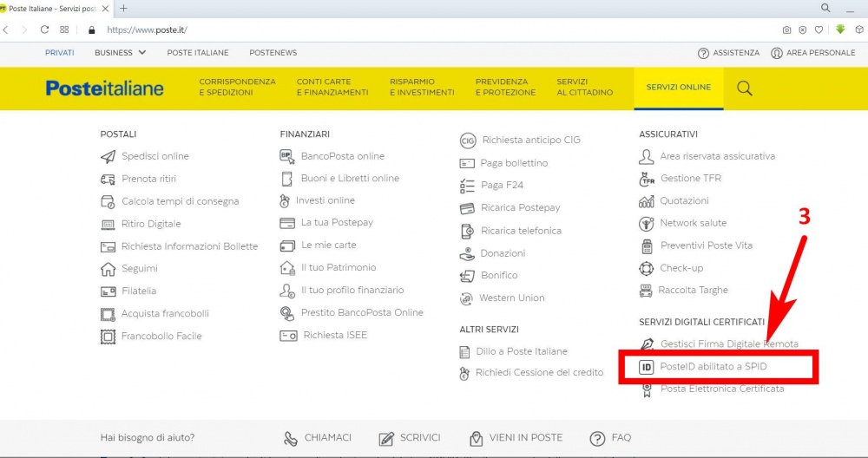Viewport: 868px width, 458px height.
Task: Open Ricarica Postepay link
Action: click(x=521, y=208)
